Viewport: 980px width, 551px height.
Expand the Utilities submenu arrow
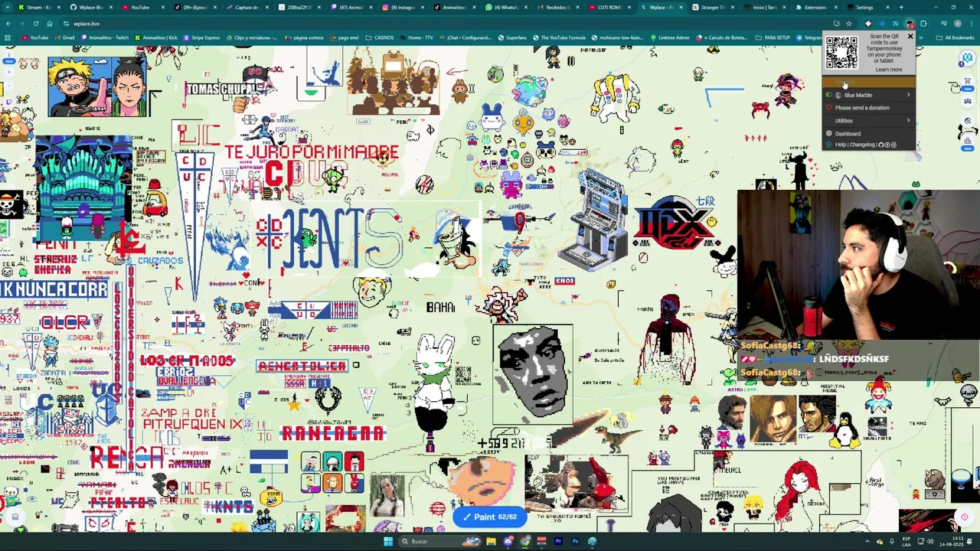(x=909, y=120)
